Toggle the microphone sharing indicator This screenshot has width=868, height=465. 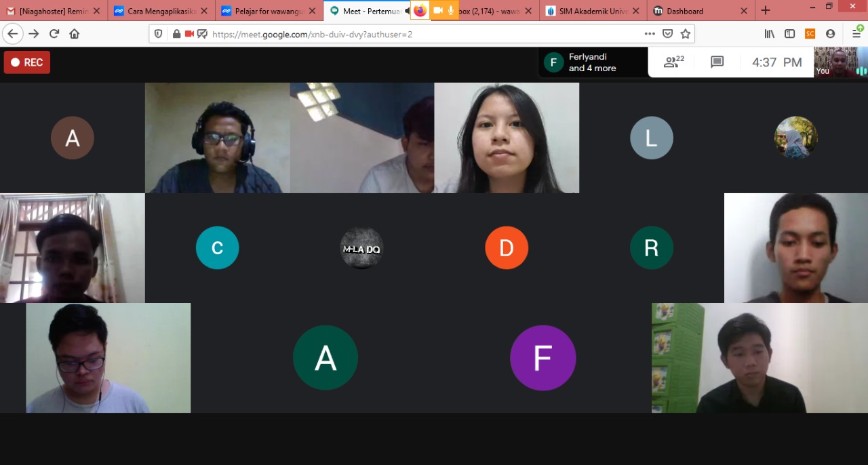coord(451,11)
